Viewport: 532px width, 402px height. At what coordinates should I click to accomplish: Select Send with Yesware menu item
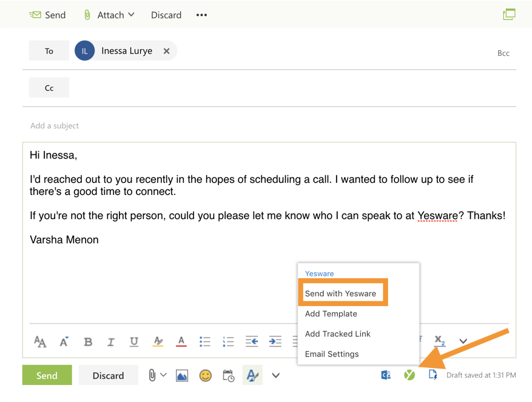pyautogui.click(x=341, y=293)
